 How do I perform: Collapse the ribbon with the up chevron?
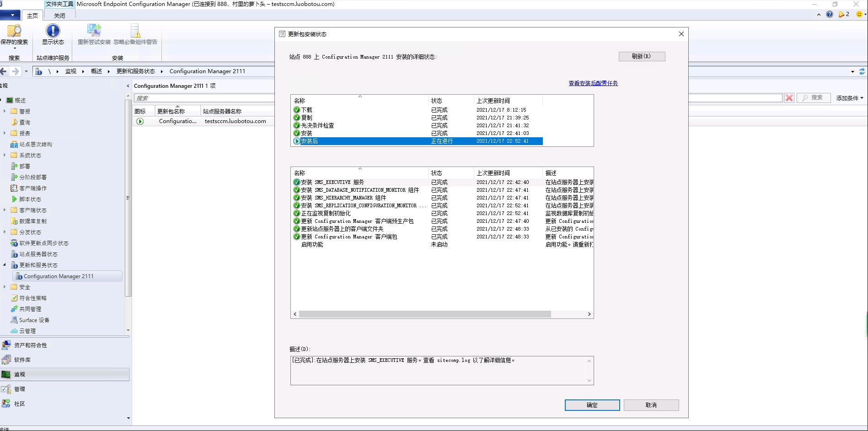point(819,15)
